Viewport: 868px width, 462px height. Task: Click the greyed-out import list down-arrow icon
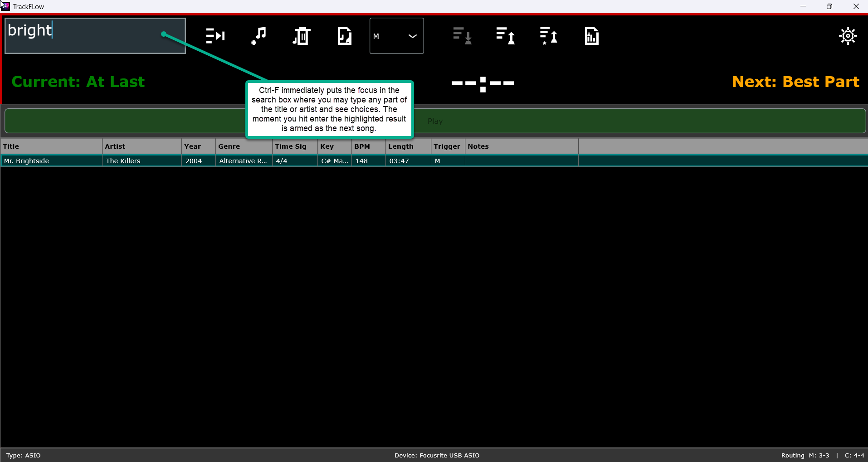(x=462, y=36)
